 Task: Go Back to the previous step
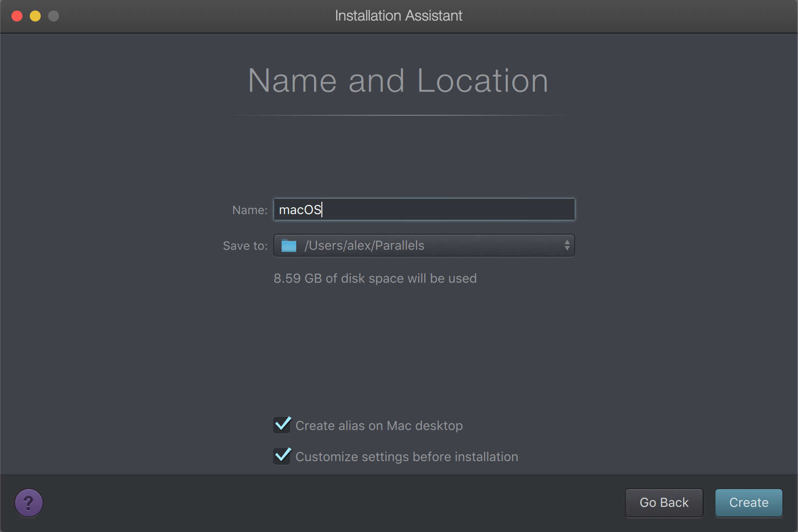(x=663, y=503)
